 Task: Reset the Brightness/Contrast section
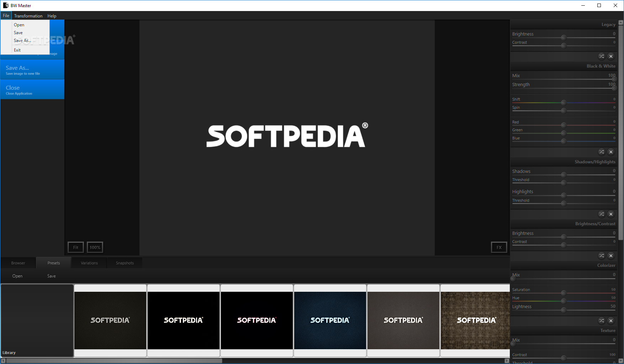(x=611, y=255)
